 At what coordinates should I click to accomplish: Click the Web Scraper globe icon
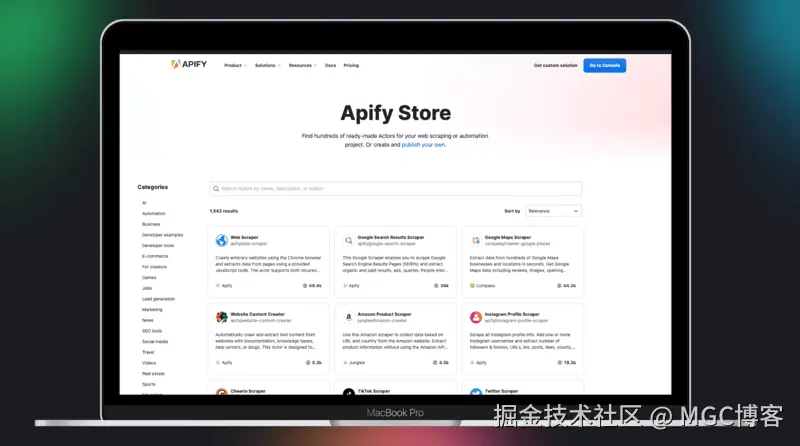221,240
